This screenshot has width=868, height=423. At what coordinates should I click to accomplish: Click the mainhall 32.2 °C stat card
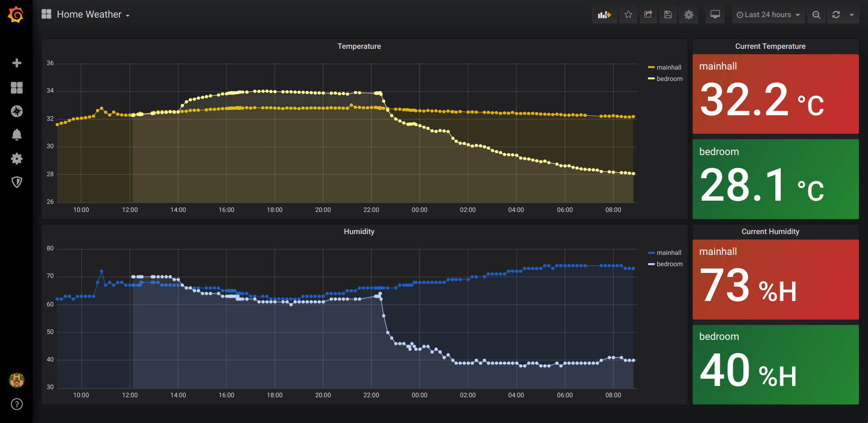point(775,94)
